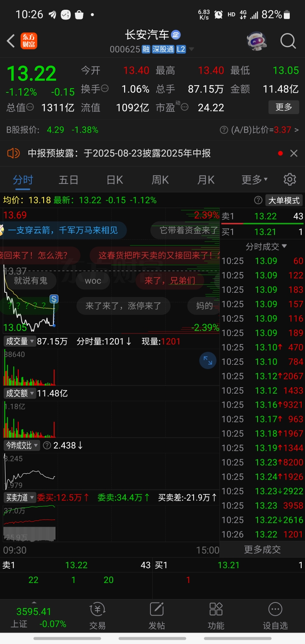Tap the woc comment bubble
Screen dimensions: 305x644
point(93,280)
